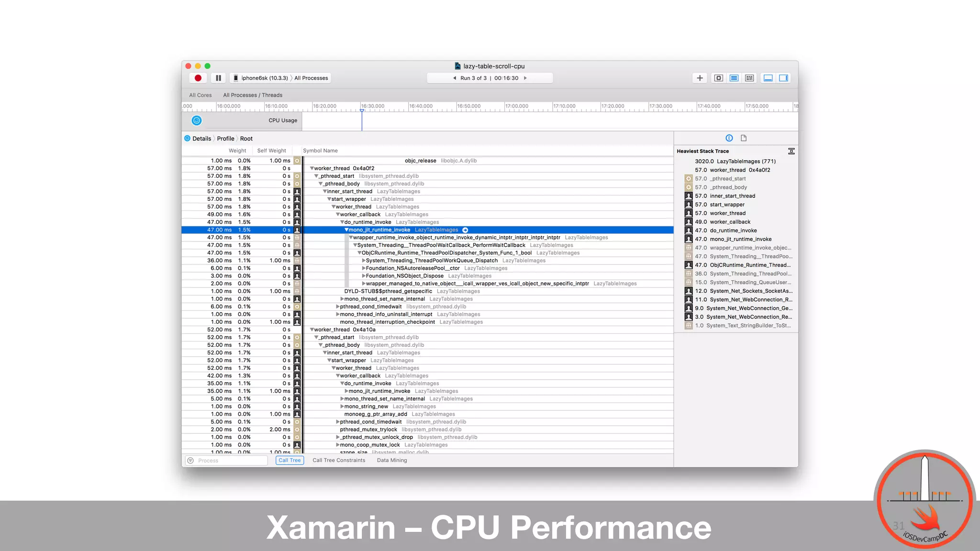Open the Data Mining options

pyautogui.click(x=392, y=461)
